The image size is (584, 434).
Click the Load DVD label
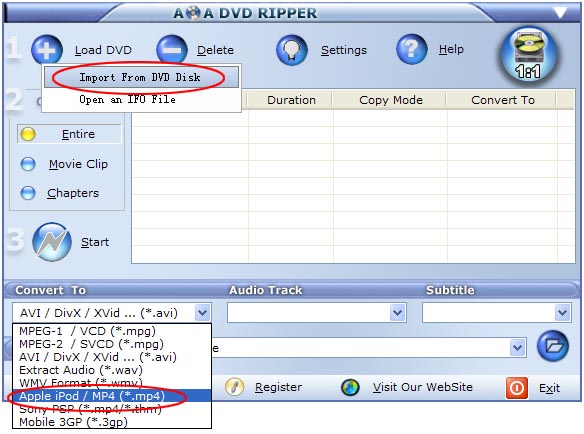coord(103,50)
